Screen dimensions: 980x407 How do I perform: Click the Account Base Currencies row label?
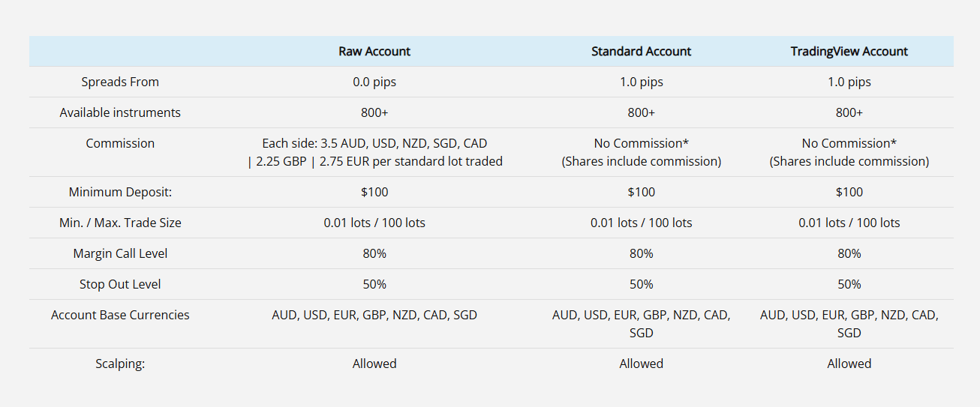[x=120, y=316]
